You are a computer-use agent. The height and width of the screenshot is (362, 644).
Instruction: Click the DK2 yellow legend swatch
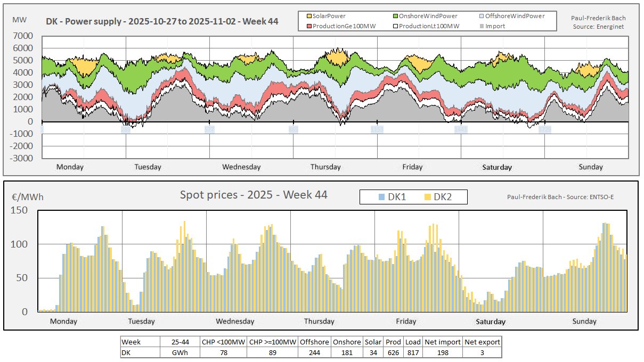pyautogui.click(x=427, y=197)
